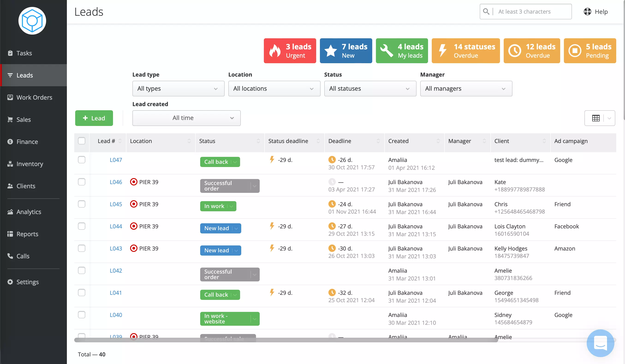Image resolution: width=625 pixels, height=364 pixels.
Task: Click the Reports table icon
Action: tap(10, 234)
